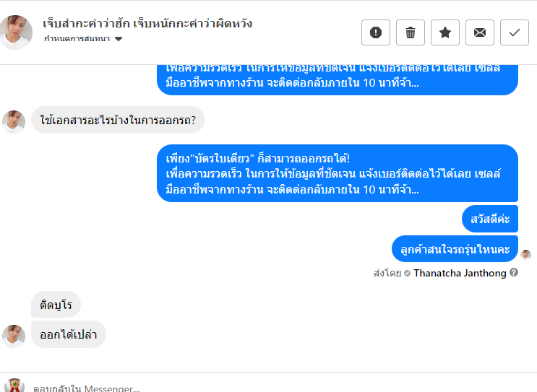
Task: Click the Thanatcha Janthong sender name
Action: pos(460,273)
